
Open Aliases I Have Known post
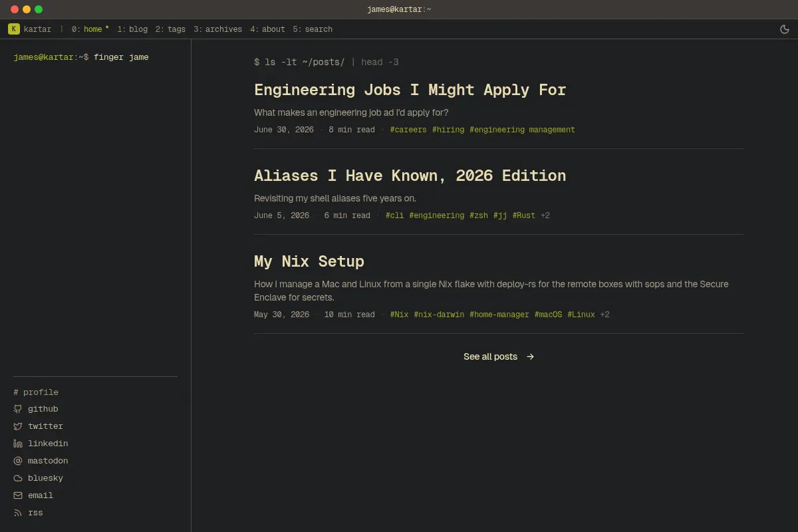(x=410, y=176)
